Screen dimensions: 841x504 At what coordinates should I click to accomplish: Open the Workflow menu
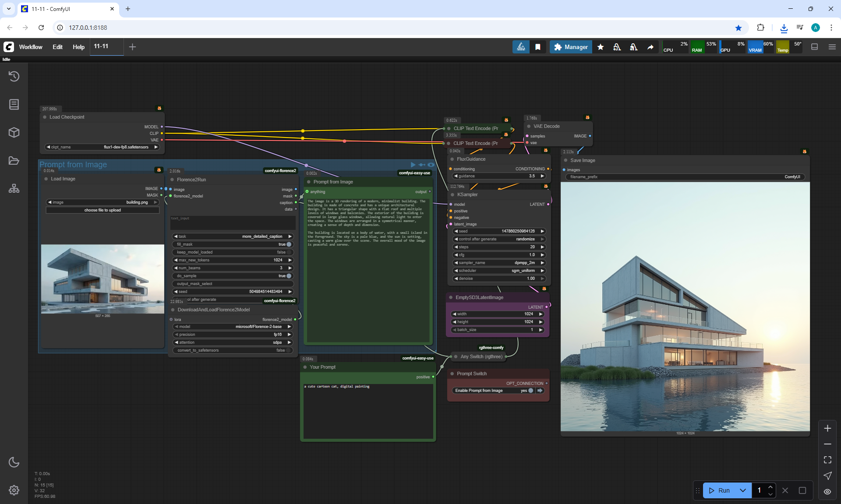[x=31, y=47]
